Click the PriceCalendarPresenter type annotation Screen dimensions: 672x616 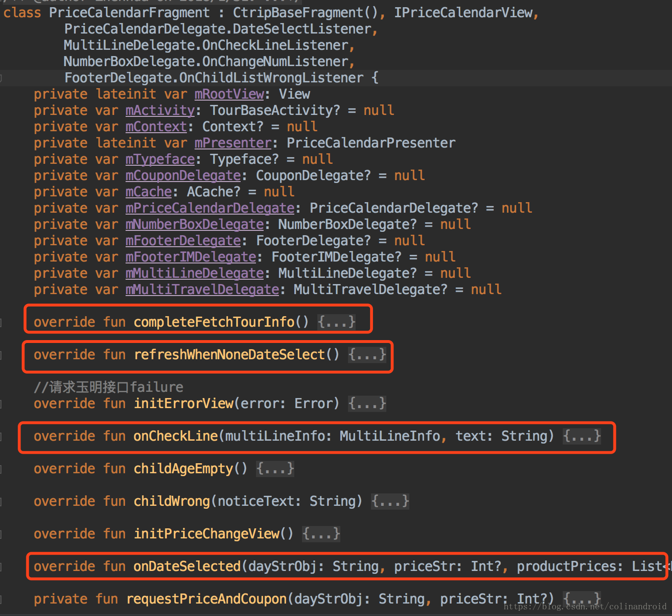click(x=371, y=143)
